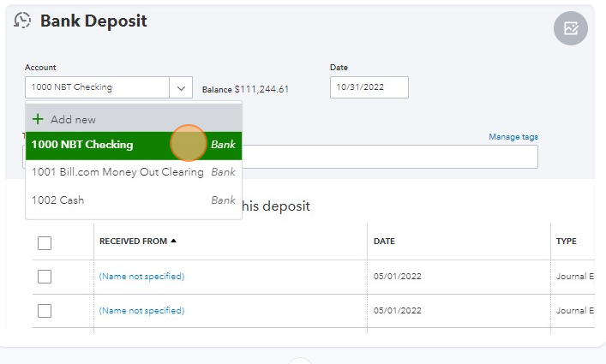The width and height of the screenshot is (606, 364).
Task: Click the DATE column header
Action: (x=384, y=242)
